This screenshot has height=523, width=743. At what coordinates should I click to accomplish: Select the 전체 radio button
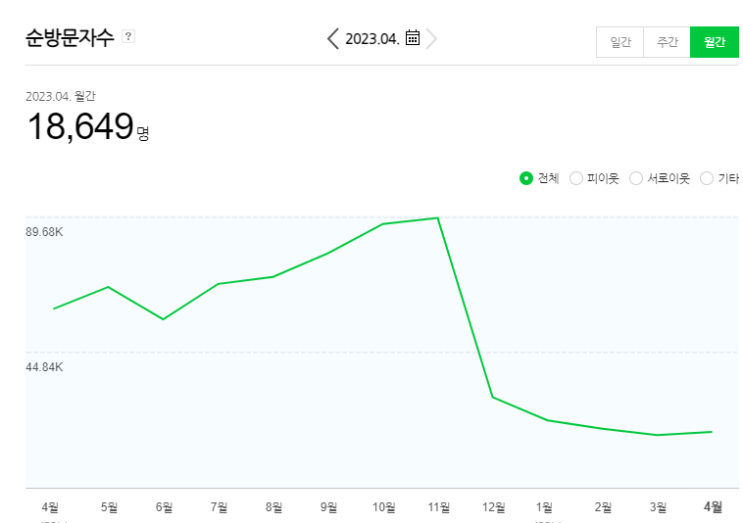point(526,179)
